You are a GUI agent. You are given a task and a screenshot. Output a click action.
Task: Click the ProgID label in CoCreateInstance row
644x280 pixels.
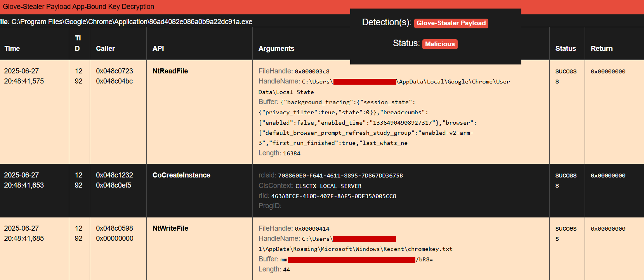270,206
